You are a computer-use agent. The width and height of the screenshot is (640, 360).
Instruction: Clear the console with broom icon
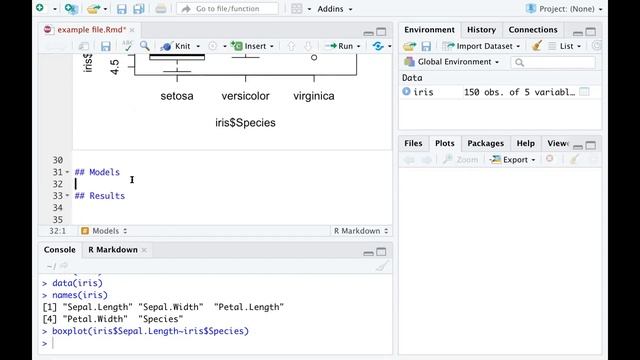(382, 267)
